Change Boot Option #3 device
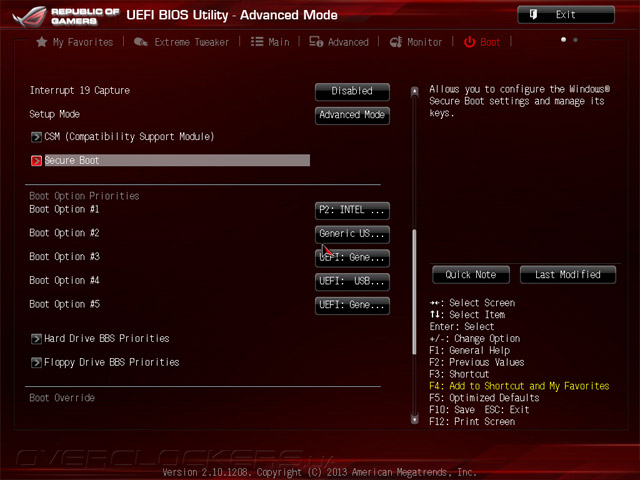This screenshot has width=640, height=480. click(x=352, y=258)
